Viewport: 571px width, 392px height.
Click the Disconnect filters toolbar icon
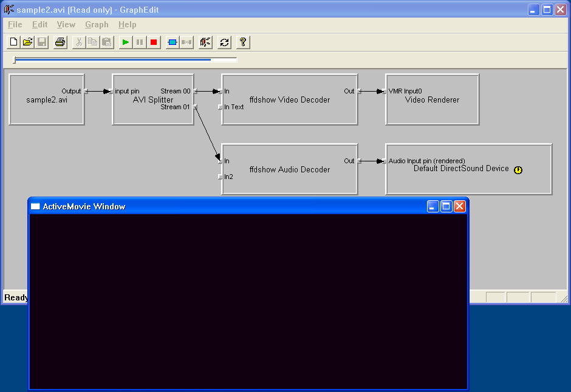tap(186, 42)
